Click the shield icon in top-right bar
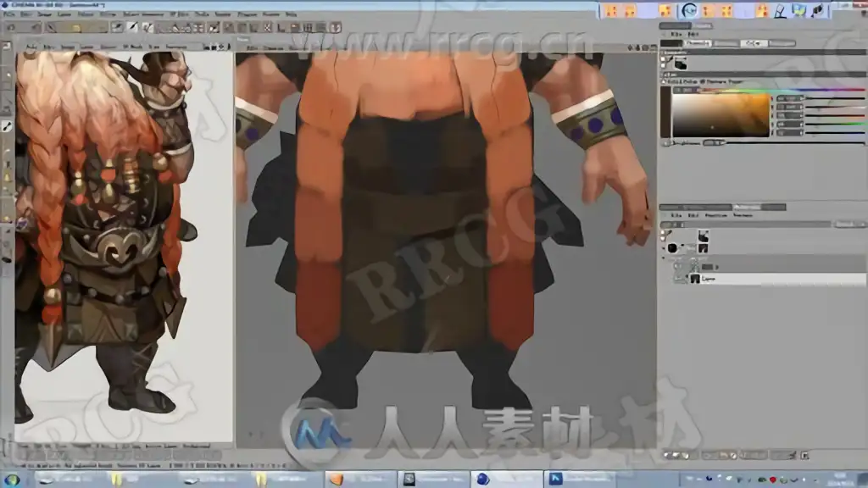The height and width of the screenshot is (488, 868). tap(798, 10)
